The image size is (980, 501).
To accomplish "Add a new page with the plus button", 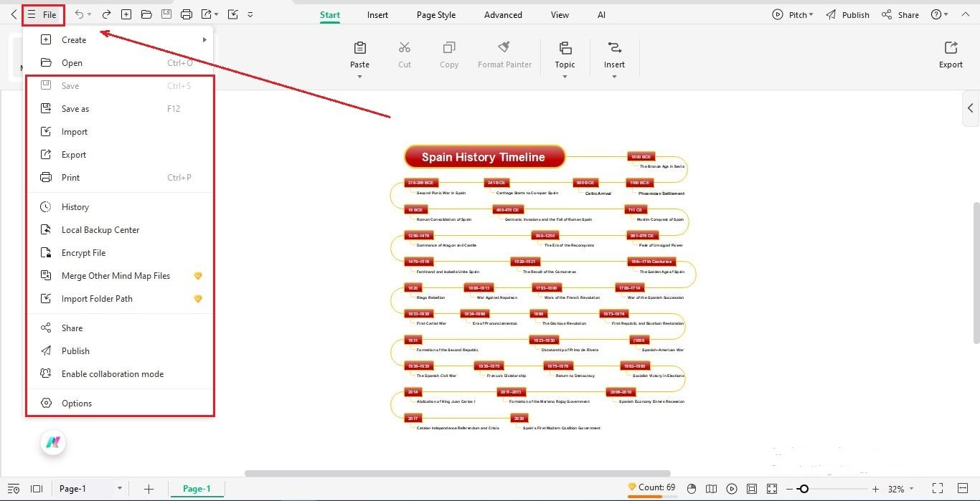I will click(149, 488).
